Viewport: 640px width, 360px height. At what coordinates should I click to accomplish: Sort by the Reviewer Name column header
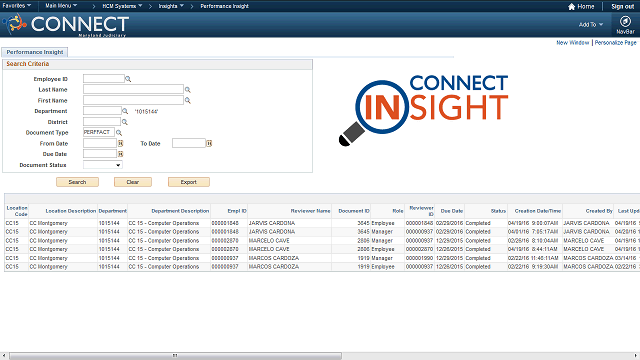coord(310,211)
